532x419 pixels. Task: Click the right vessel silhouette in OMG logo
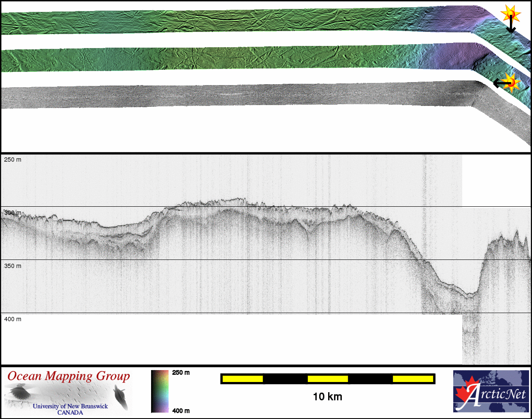tap(120, 397)
